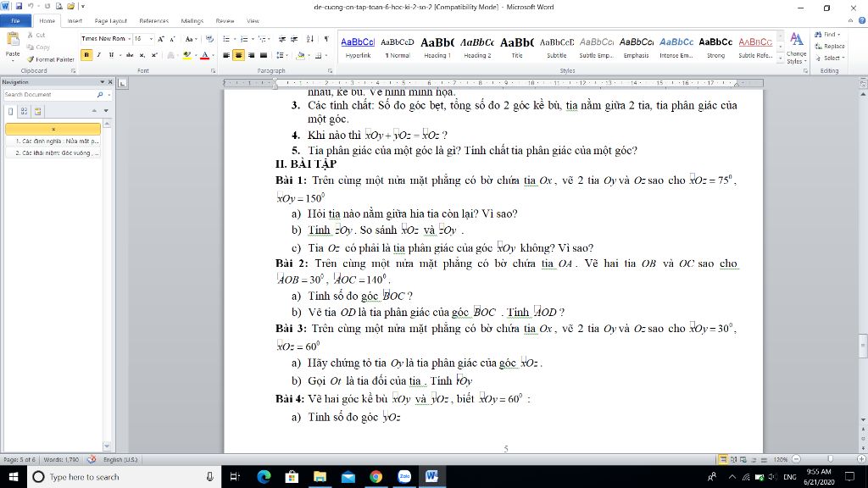Browse search results in Navigation pane

pyautogui.click(x=37, y=111)
